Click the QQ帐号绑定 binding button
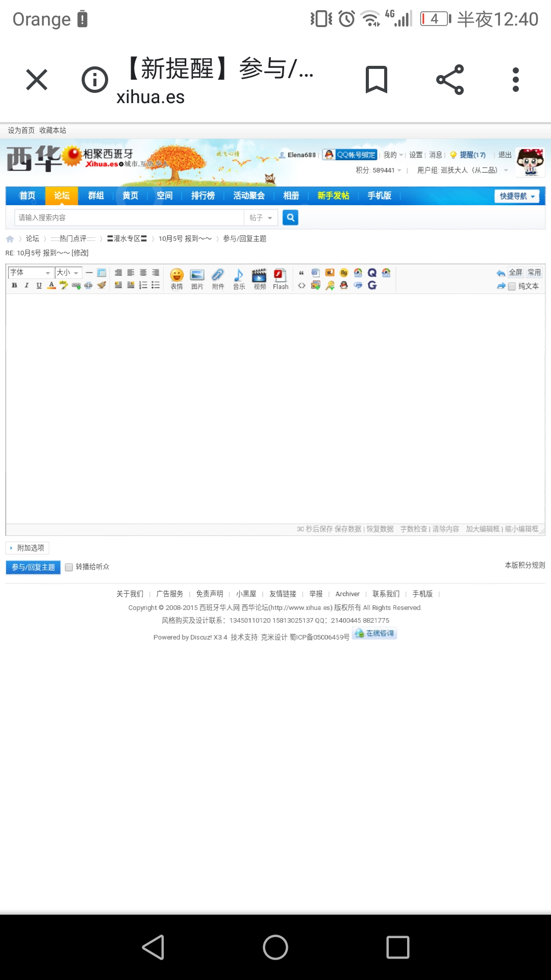551x980 pixels. [350, 155]
